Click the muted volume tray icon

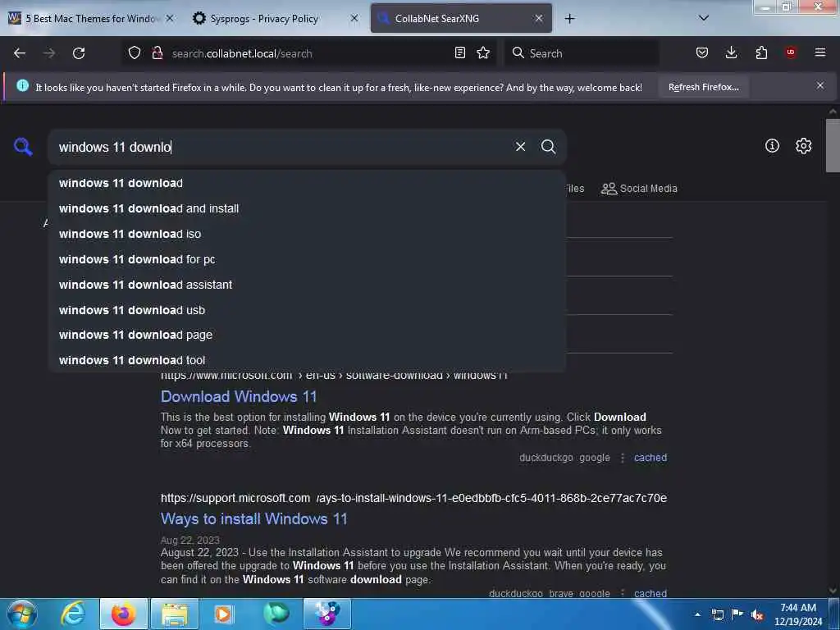point(757,614)
